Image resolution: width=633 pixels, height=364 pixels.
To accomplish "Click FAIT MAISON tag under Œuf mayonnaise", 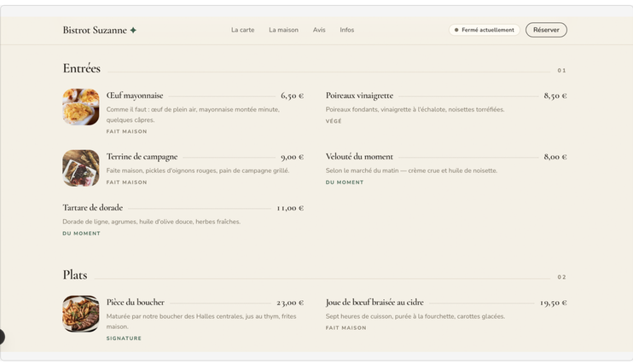I will 127,131.
